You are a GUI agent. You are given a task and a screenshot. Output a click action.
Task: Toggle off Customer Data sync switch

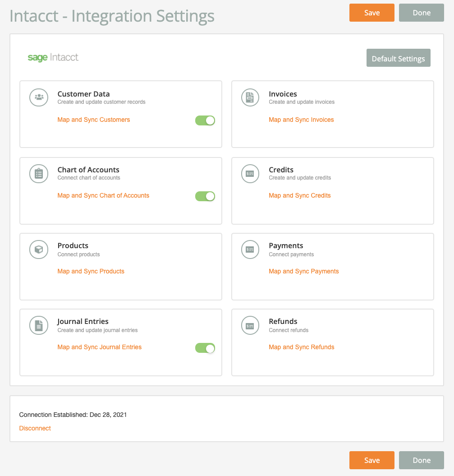tap(205, 120)
